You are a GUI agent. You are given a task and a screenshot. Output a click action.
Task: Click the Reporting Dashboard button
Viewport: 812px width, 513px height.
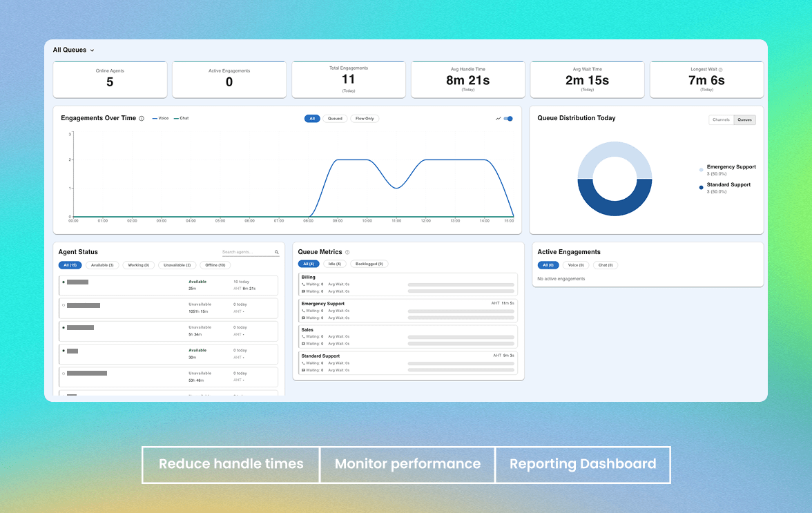[x=583, y=464]
